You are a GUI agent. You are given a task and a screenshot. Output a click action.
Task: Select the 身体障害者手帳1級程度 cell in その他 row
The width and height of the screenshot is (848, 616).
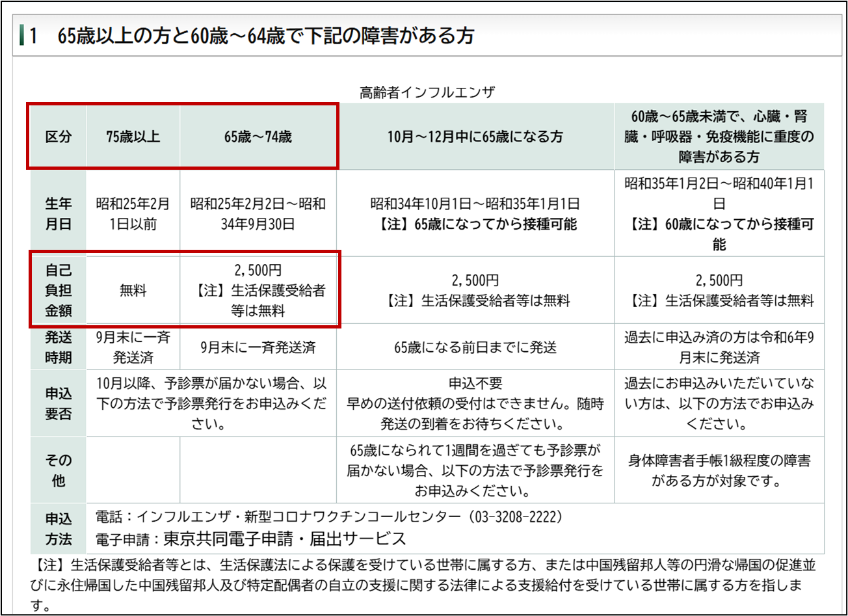[x=719, y=471]
